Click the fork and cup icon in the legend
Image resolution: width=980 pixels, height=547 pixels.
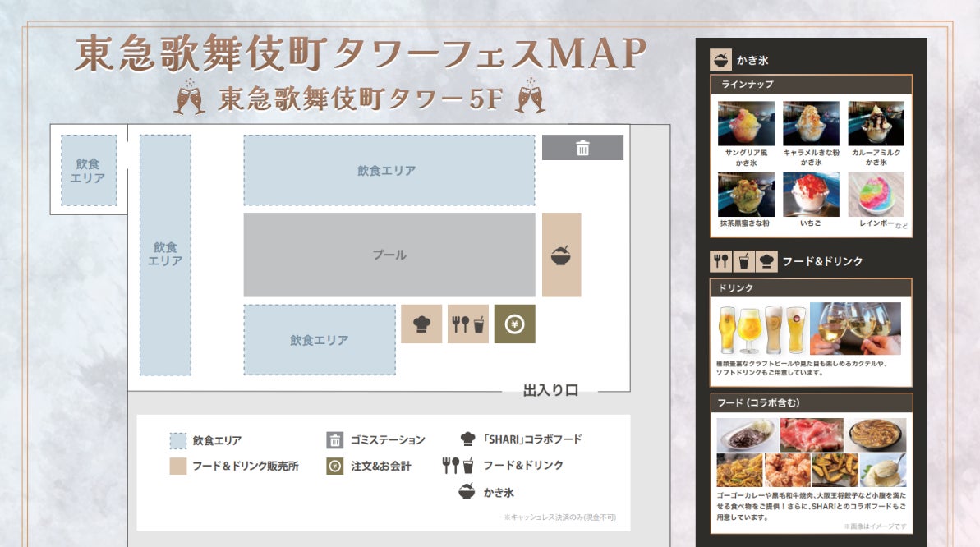458,465
